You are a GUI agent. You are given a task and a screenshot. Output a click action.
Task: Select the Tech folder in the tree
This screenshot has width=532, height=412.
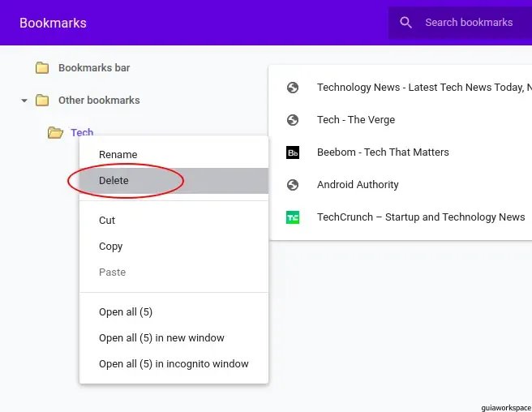pos(82,132)
